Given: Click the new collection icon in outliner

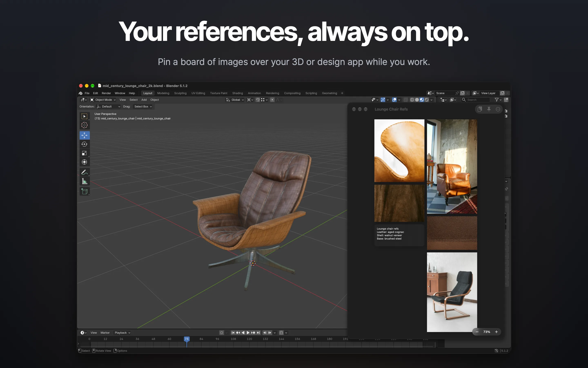Looking at the screenshot, I should tap(506, 100).
